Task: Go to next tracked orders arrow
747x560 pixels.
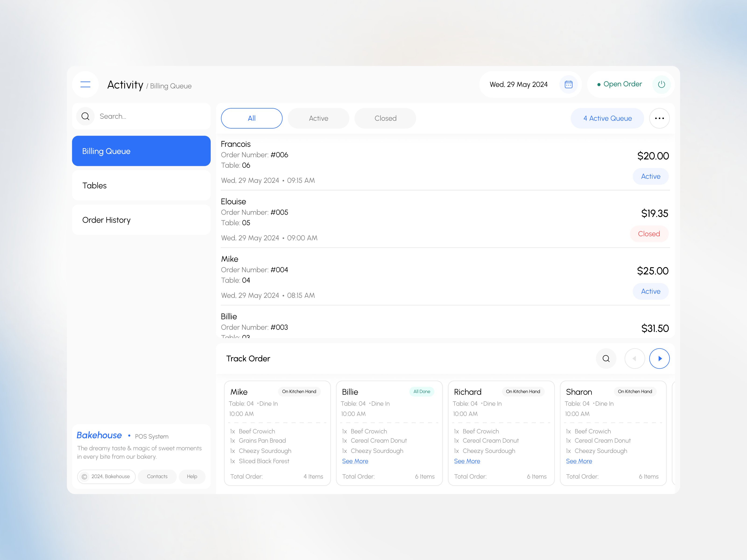Action: click(659, 358)
